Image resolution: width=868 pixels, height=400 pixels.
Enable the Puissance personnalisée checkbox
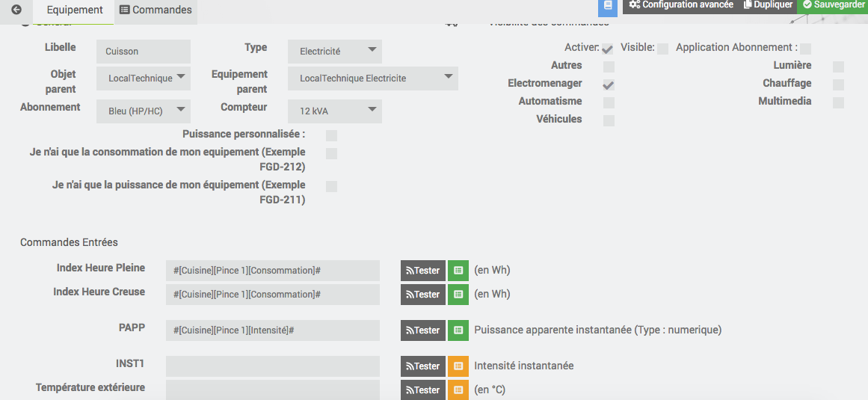[331, 135]
